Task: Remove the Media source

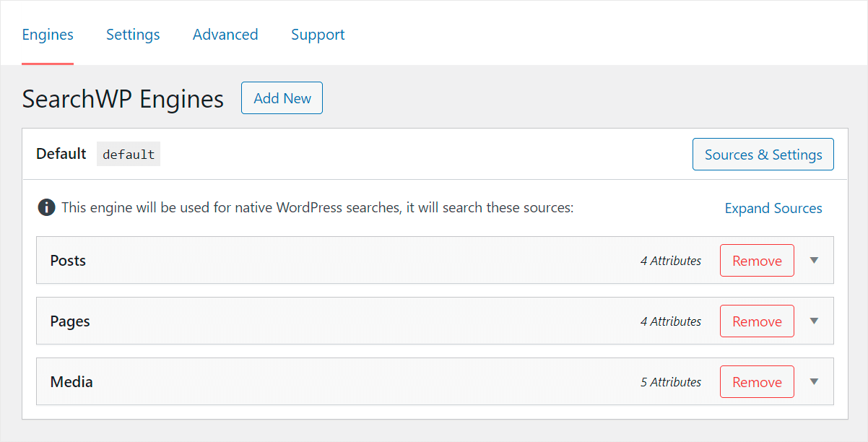Action: [757, 382]
